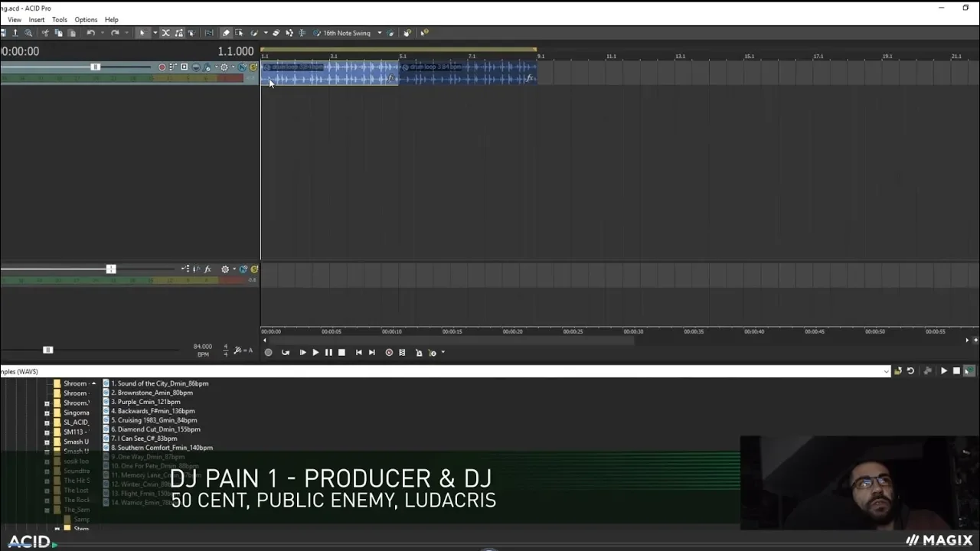Click the 4/4 time signature display

225,350
